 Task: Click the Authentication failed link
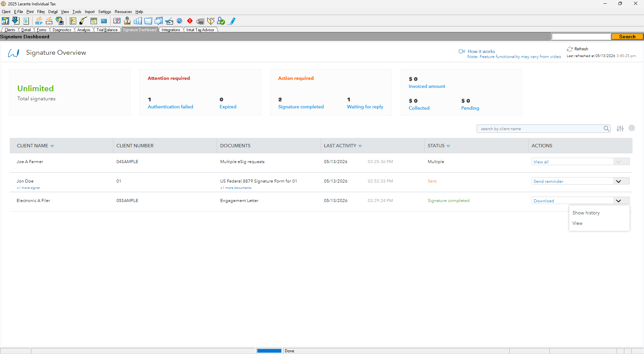point(170,107)
